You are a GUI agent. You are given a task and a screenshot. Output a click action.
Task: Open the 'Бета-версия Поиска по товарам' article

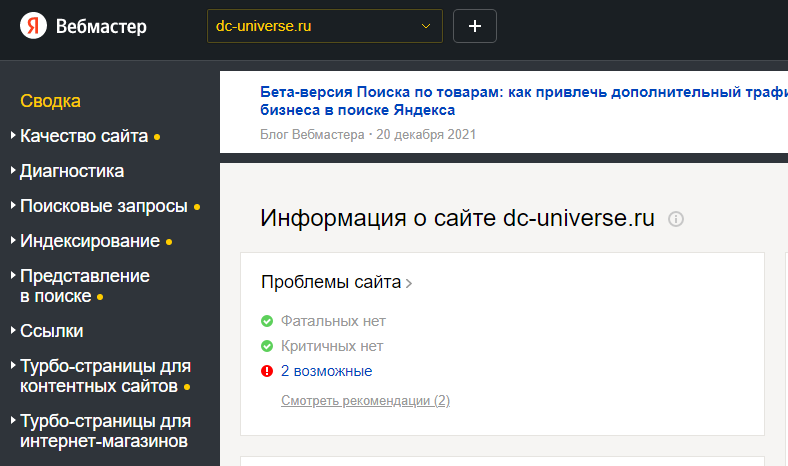pos(524,101)
